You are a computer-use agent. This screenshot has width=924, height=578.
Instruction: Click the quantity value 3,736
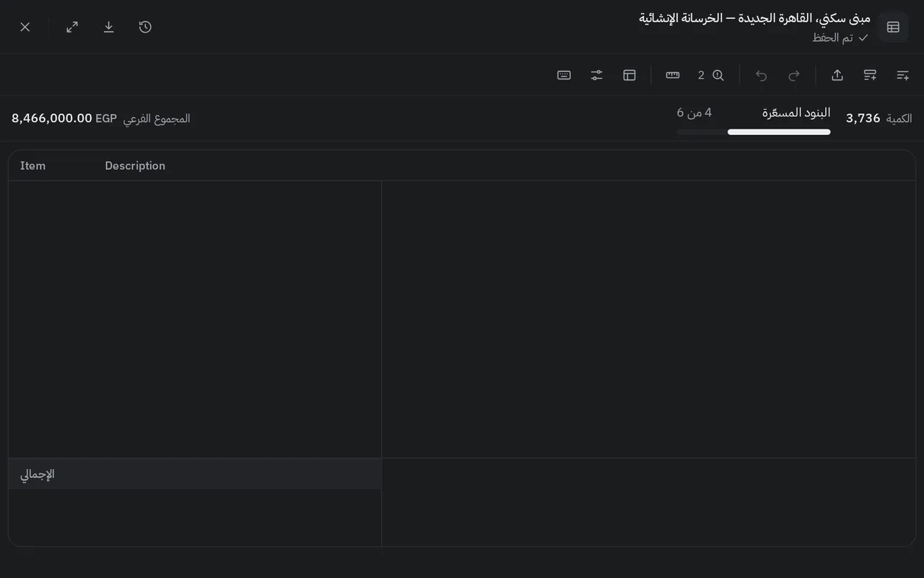click(x=863, y=118)
